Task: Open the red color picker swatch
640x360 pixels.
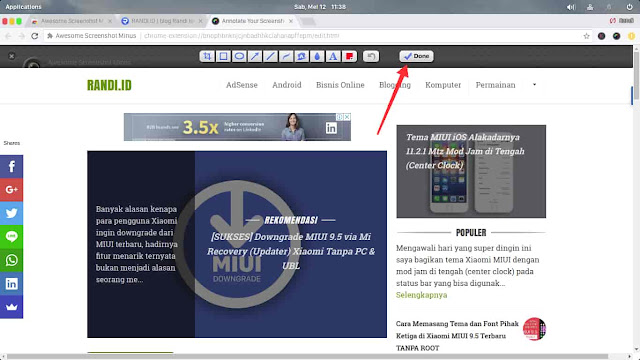Action: click(x=349, y=56)
